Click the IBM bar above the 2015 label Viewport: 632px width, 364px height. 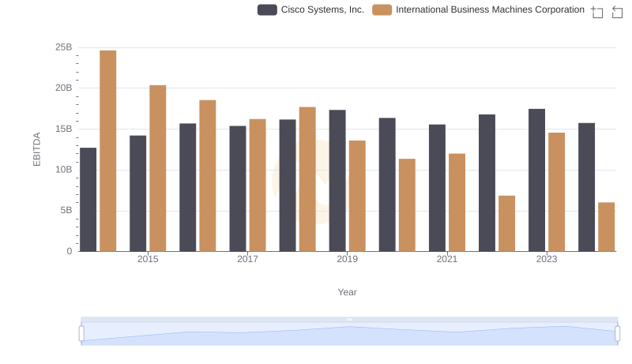[157, 168]
